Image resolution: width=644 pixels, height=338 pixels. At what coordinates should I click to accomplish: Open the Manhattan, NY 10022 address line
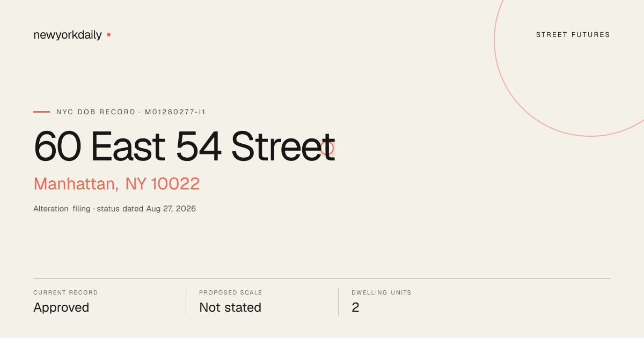tap(116, 183)
